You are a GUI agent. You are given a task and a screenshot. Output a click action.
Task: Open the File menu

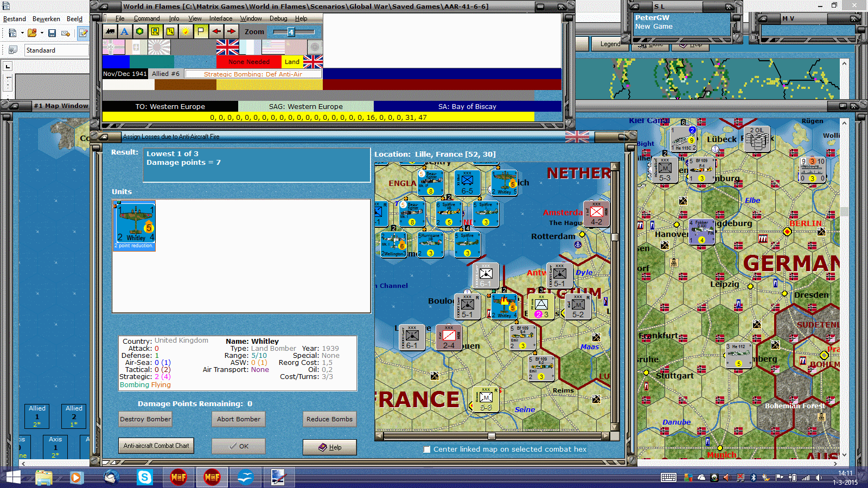(x=120, y=18)
